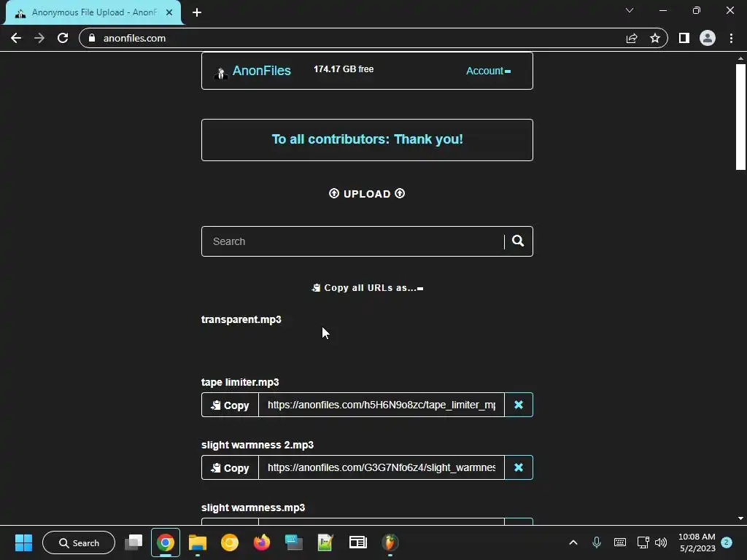Click the Chrome taskbar icon
Screen dimensions: 747x560
tap(166, 542)
